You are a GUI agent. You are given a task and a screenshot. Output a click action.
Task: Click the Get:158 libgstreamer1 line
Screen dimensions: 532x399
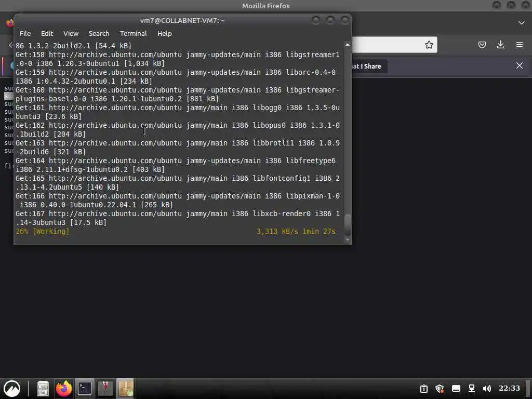click(178, 59)
